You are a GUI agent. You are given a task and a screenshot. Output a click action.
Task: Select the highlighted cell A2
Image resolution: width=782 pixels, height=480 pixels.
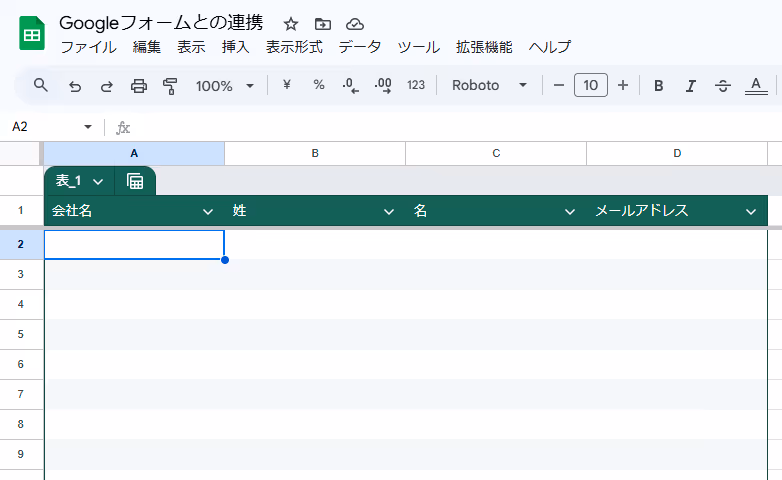click(x=134, y=244)
